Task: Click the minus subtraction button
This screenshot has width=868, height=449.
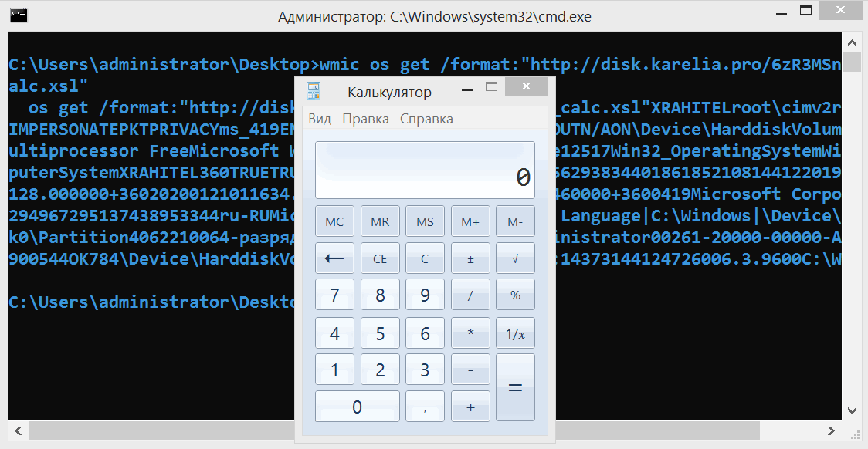Action: click(x=470, y=370)
